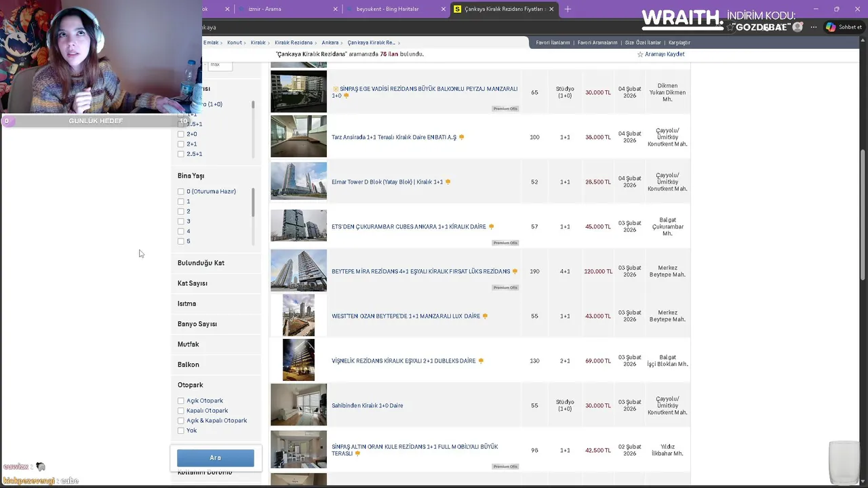
Task: Close the izmir - Arama tab
Action: tap(336, 9)
